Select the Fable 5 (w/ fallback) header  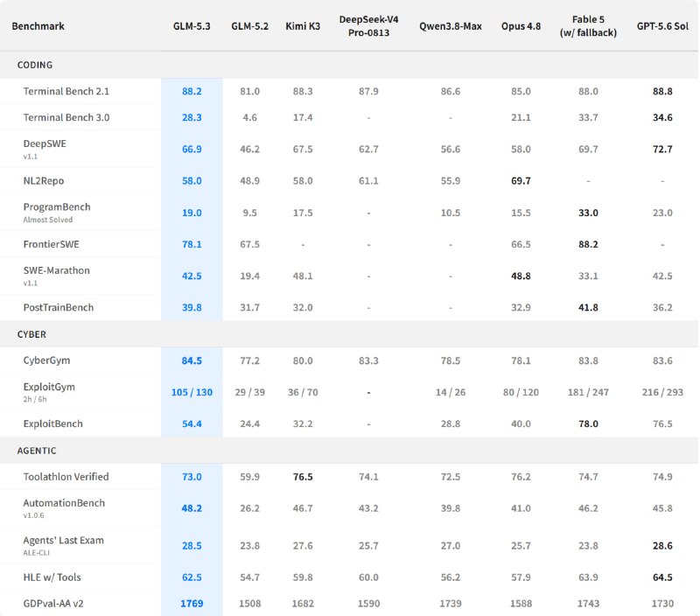[x=588, y=26]
